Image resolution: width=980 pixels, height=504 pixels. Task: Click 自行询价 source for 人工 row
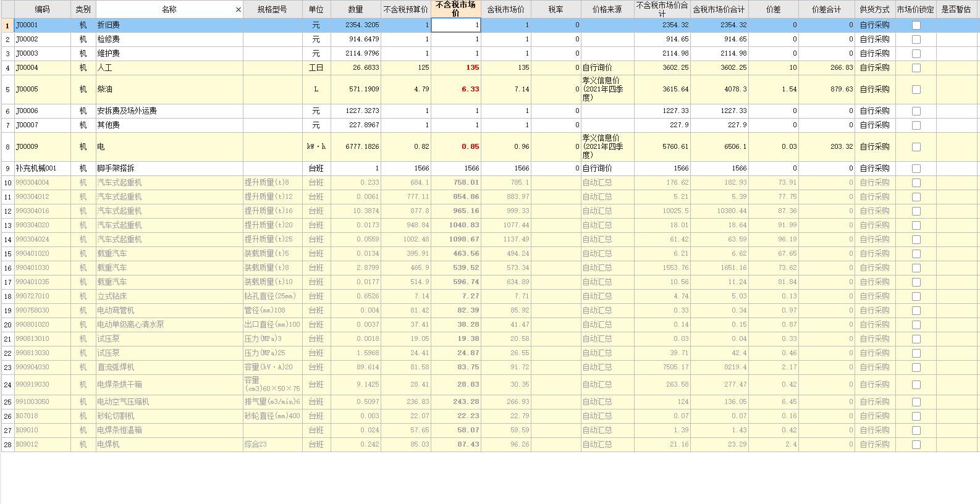(x=607, y=68)
